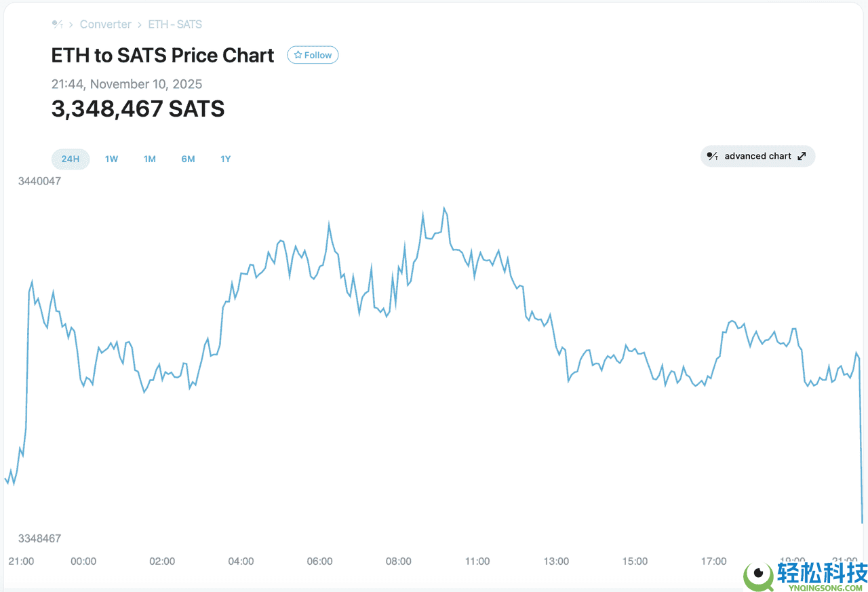This screenshot has width=868, height=592.
Task: Select the 24H time range
Action: [71, 159]
